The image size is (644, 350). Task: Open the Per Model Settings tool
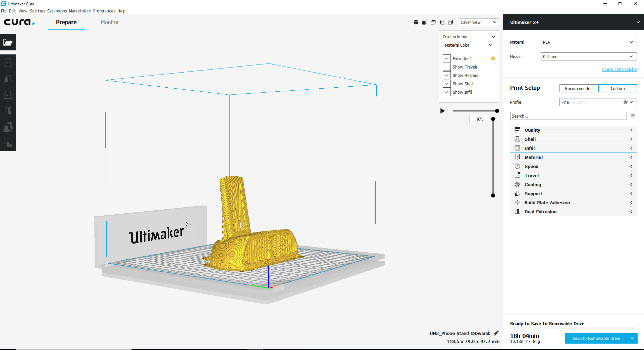click(8, 127)
